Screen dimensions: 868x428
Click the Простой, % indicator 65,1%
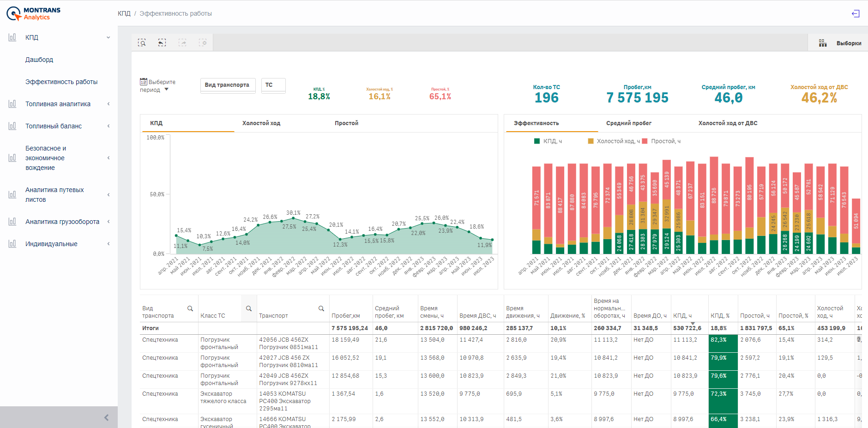[x=440, y=96]
